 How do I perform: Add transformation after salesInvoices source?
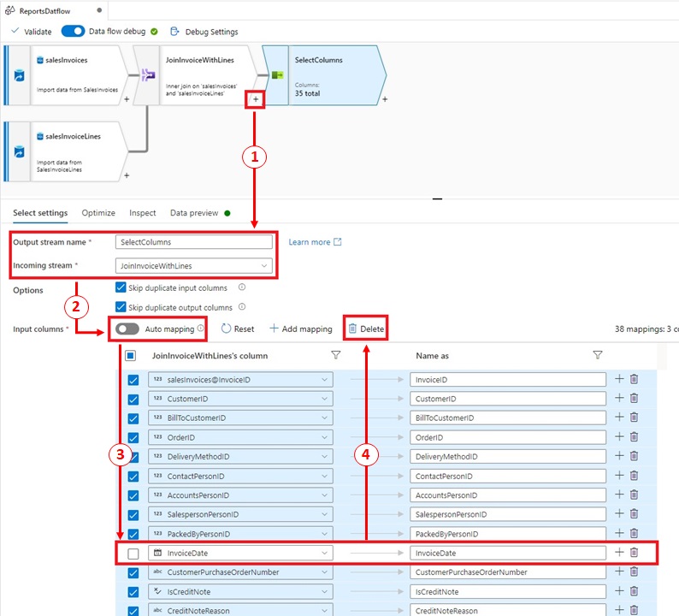coord(127,99)
